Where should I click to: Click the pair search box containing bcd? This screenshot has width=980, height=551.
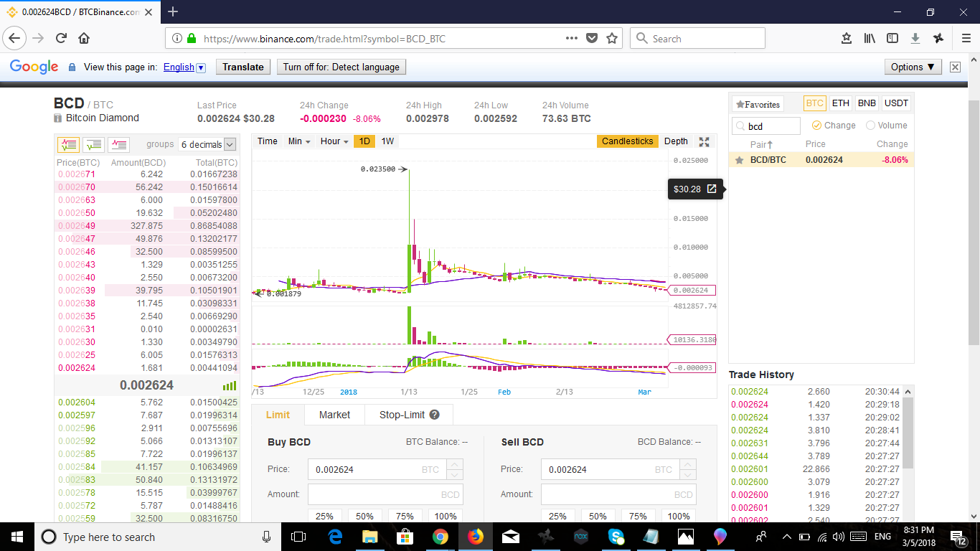point(766,126)
